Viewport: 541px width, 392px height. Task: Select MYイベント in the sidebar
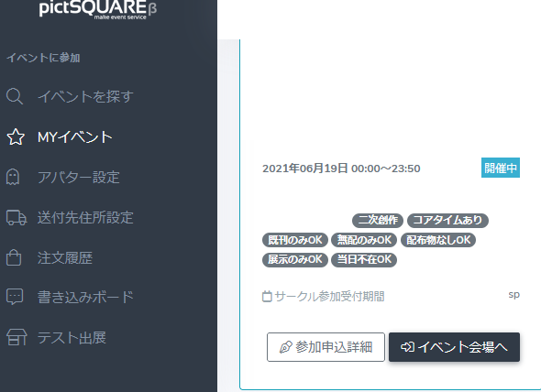pos(75,136)
